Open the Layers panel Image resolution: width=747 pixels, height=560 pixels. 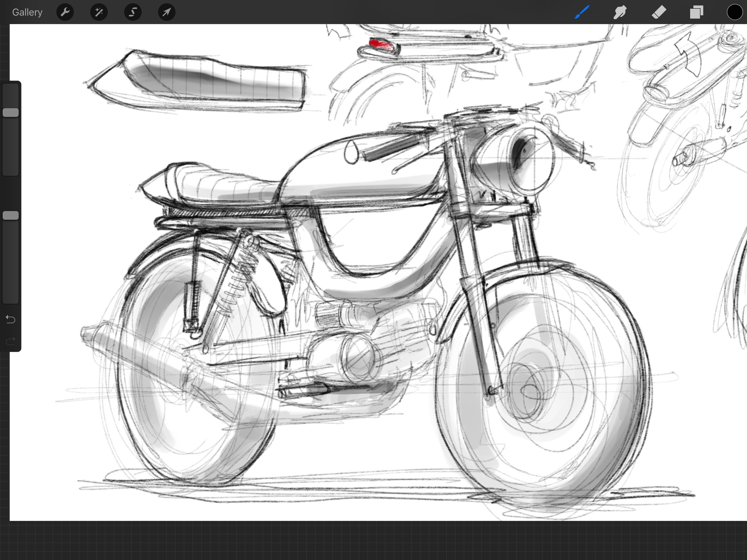point(696,12)
